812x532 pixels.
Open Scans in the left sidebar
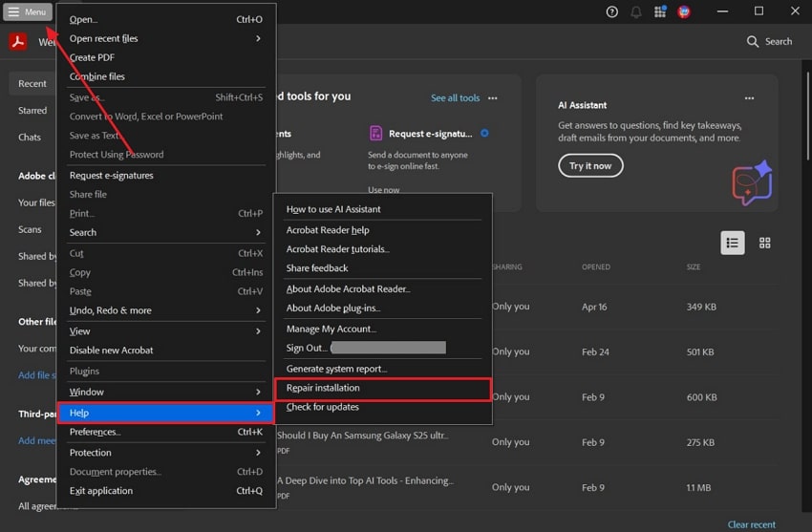click(30, 229)
